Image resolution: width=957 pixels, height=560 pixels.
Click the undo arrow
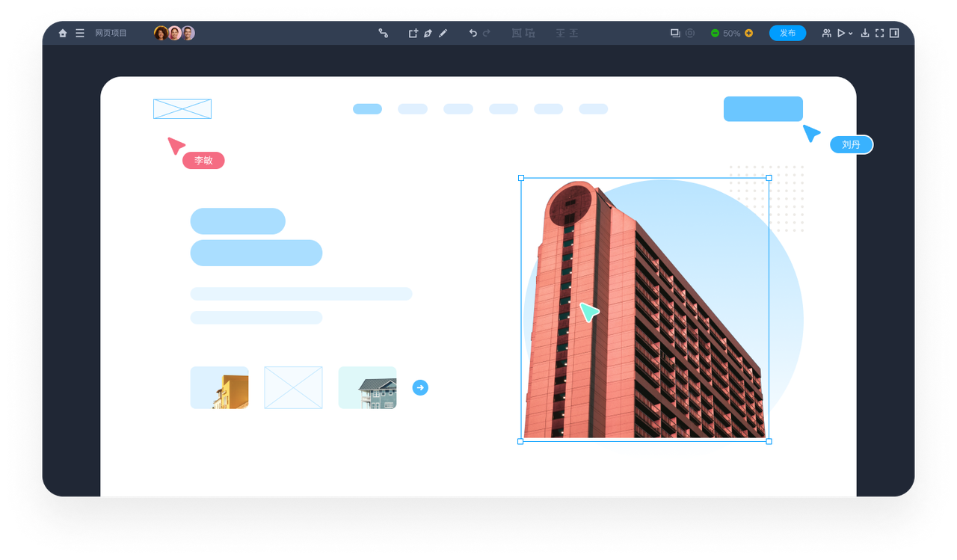pos(473,34)
